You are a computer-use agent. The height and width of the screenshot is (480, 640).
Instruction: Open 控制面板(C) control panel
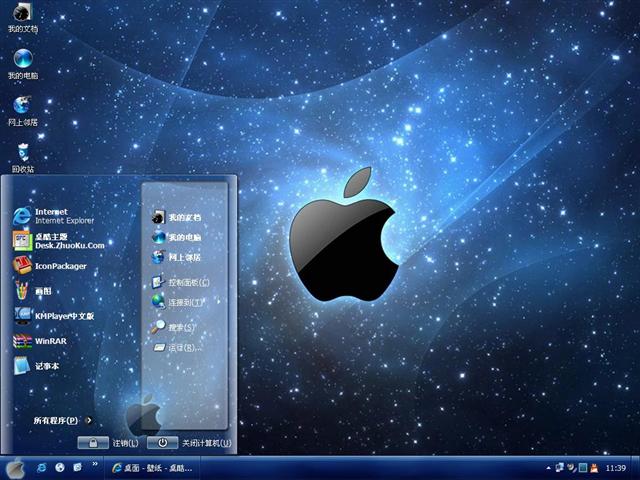(180, 282)
